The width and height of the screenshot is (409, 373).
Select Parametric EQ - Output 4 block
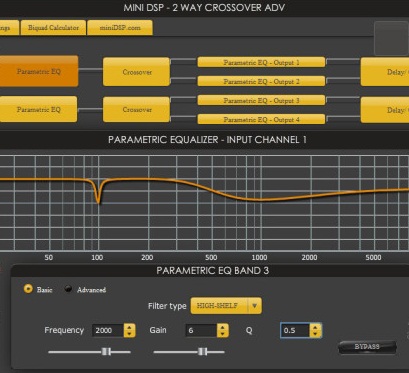[261, 119]
